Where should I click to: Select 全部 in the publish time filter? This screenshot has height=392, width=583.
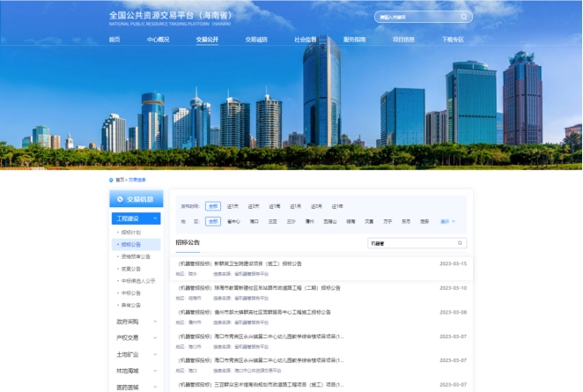coord(213,206)
